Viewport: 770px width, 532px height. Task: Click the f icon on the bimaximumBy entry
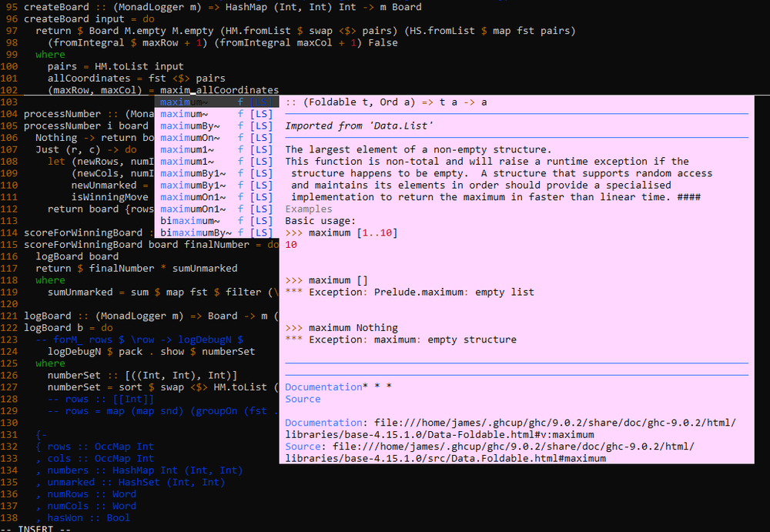(239, 233)
